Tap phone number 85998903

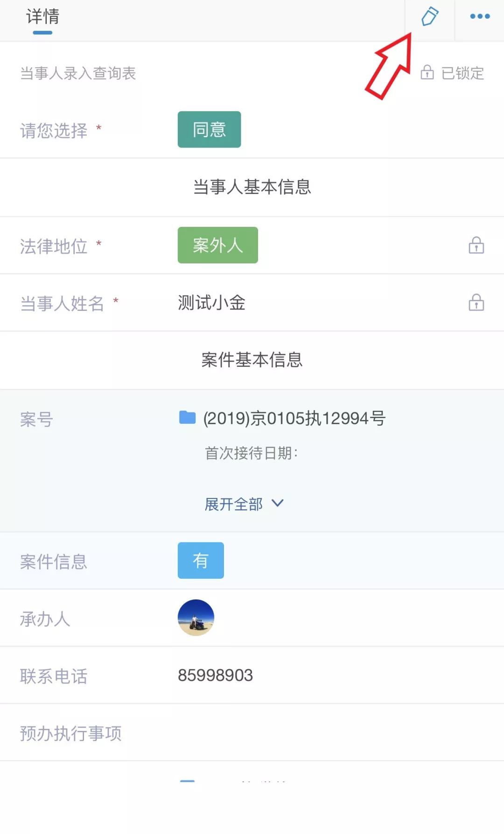coord(215,675)
